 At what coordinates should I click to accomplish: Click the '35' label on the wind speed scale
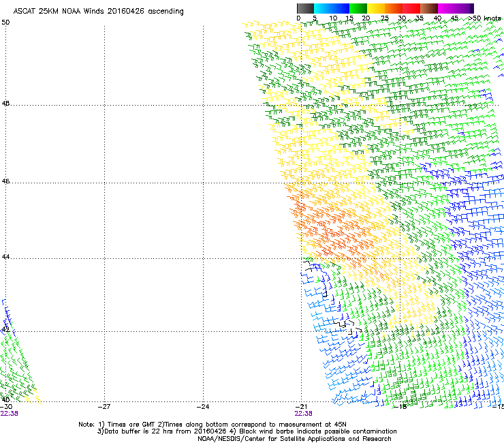(420, 18)
